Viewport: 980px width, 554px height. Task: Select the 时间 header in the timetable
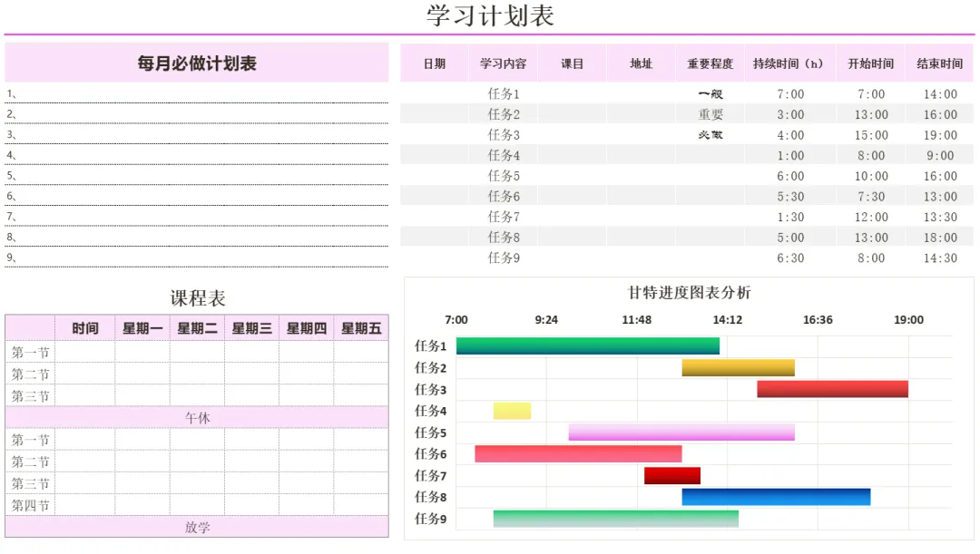85,328
